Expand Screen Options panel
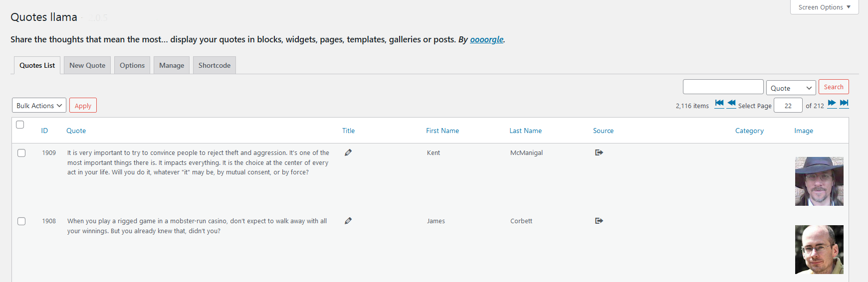Viewport: 868px width, 282px height. pos(824,7)
